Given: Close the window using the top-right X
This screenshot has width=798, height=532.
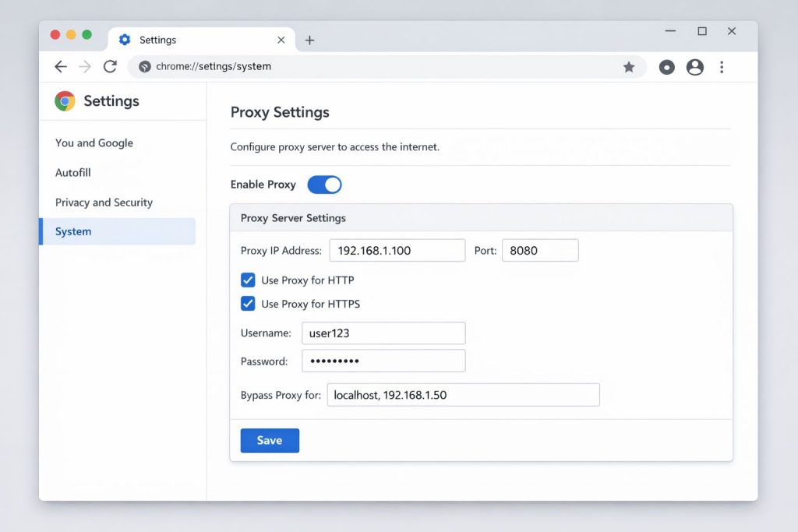Looking at the screenshot, I should (x=732, y=31).
